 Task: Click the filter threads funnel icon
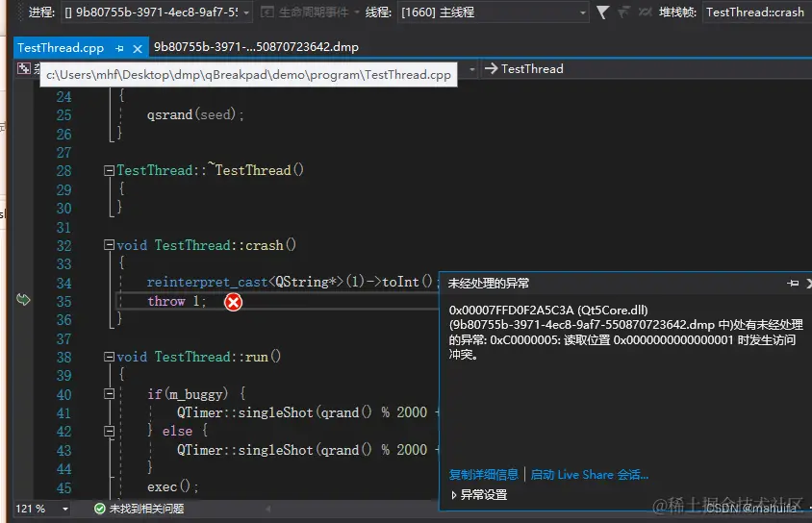(x=602, y=12)
